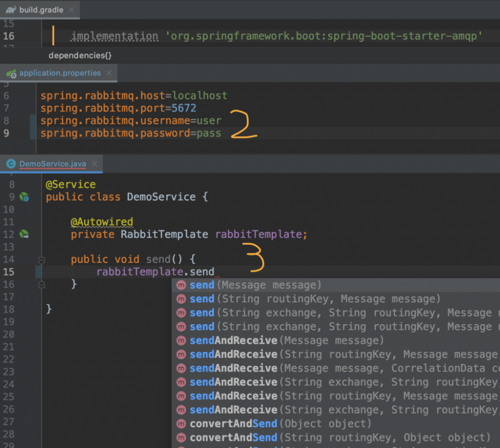
Task: Select convertAndSend(String routingKey, Object object) completion
Action: [x=336, y=438]
